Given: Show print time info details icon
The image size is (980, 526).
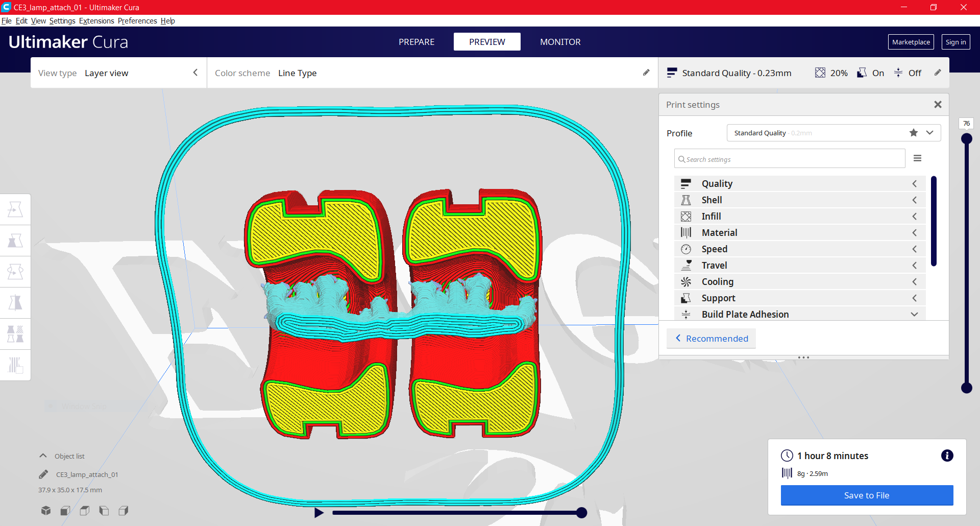Looking at the screenshot, I should [947, 456].
